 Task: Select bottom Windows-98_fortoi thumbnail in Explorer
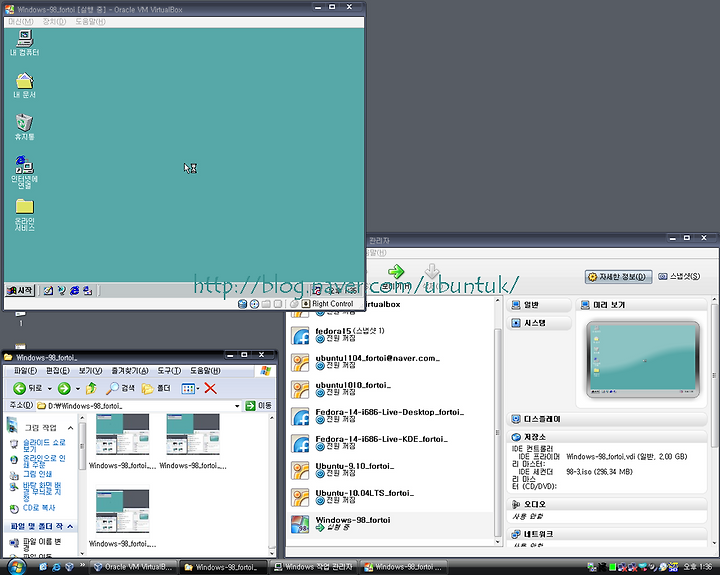[x=122, y=518]
